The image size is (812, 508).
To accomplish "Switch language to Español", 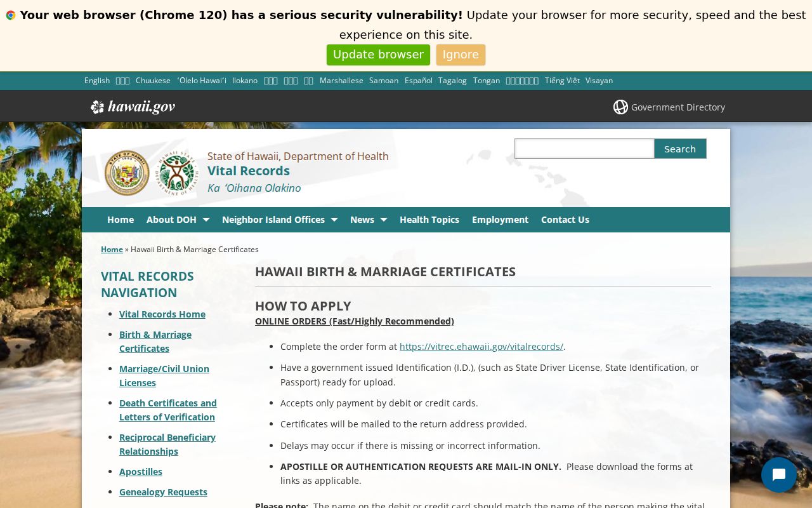I will click(419, 81).
